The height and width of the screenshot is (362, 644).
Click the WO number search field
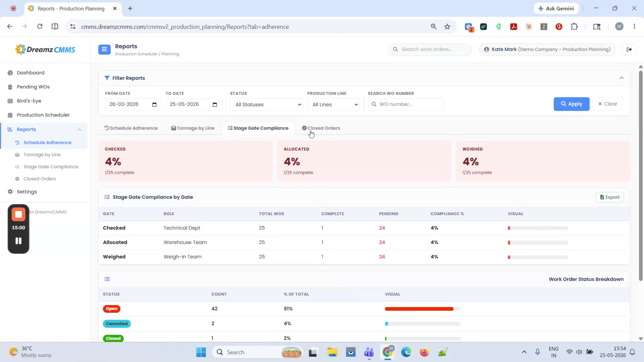point(405,105)
